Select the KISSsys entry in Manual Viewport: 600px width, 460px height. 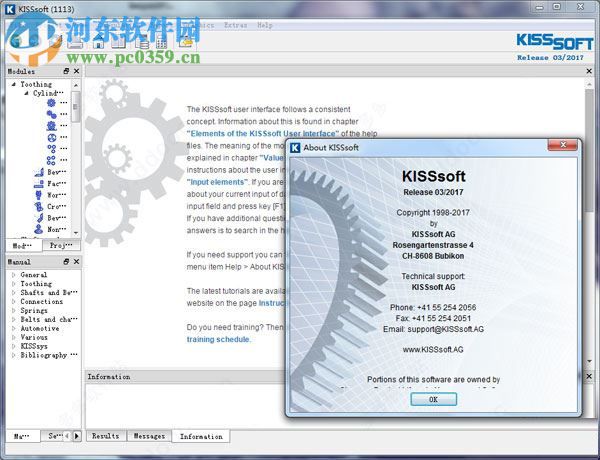[34, 346]
